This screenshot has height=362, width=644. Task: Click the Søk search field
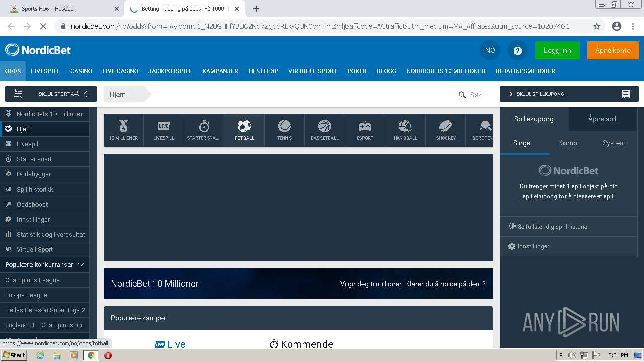pyautogui.click(x=476, y=95)
